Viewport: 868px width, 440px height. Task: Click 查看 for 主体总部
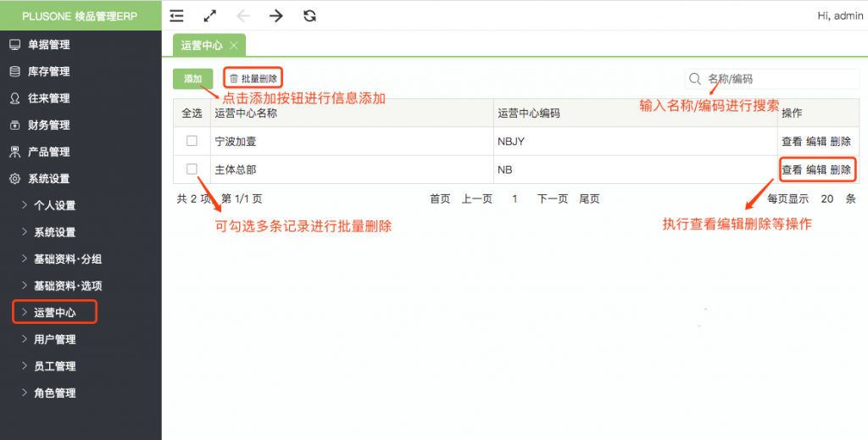coord(792,170)
